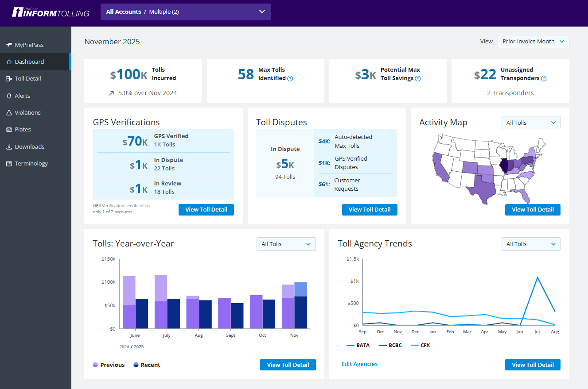Image resolution: width=588 pixels, height=389 pixels.
Task: Select the Plates sidebar icon
Action: [x=10, y=129]
